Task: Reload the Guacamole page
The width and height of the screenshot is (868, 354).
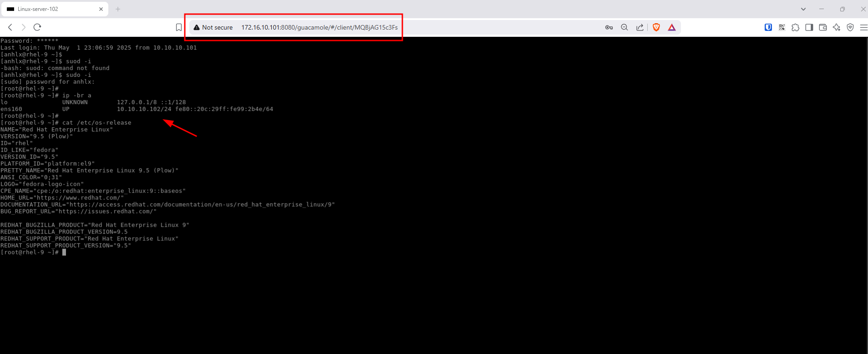Action: point(37,27)
